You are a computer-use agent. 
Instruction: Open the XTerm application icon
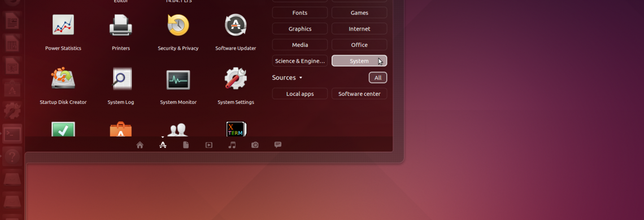236,129
